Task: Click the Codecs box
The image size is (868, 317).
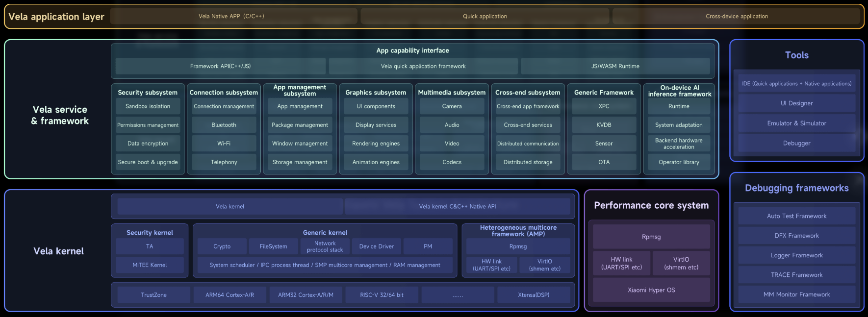Action: pyautogui.click(x=452, y=162)
